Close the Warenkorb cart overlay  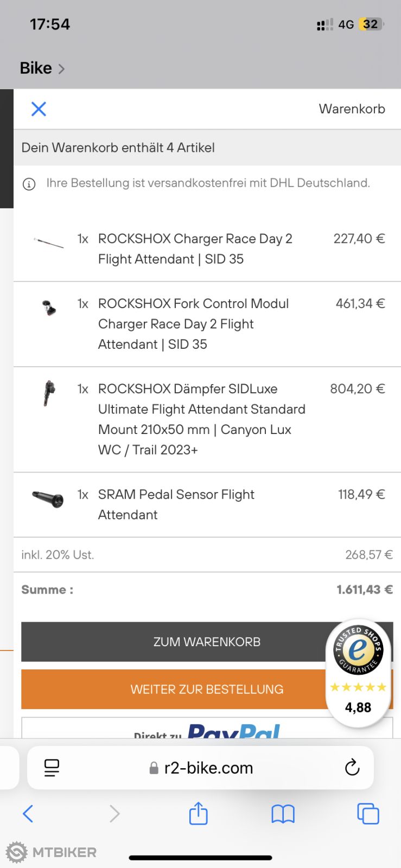pyautogui.click(x=39, y=109)
